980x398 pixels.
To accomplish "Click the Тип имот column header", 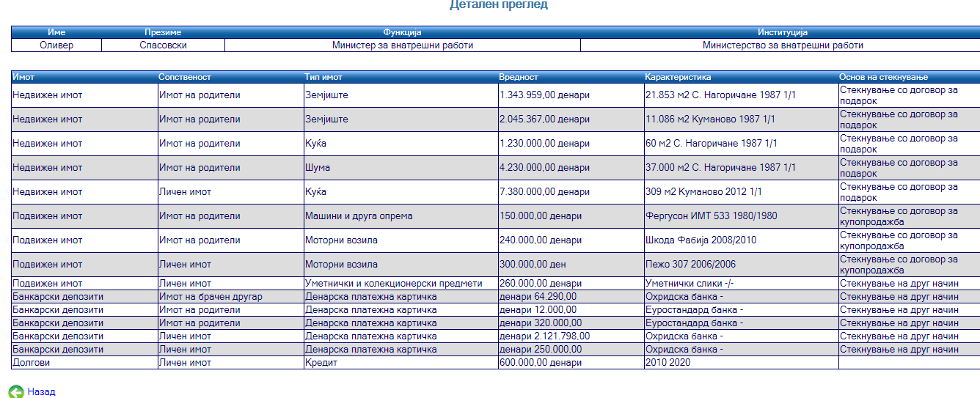I will [323, 77].
